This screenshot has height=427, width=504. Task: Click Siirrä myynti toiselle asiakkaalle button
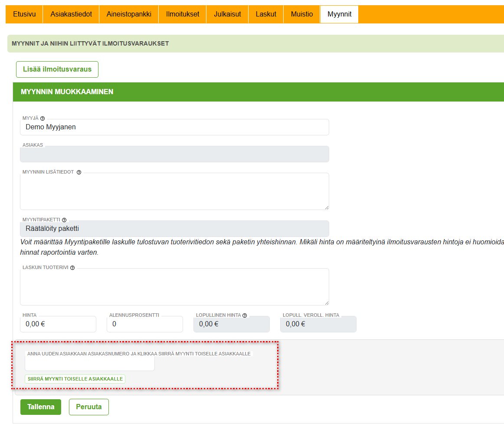[x=75, y=379]
